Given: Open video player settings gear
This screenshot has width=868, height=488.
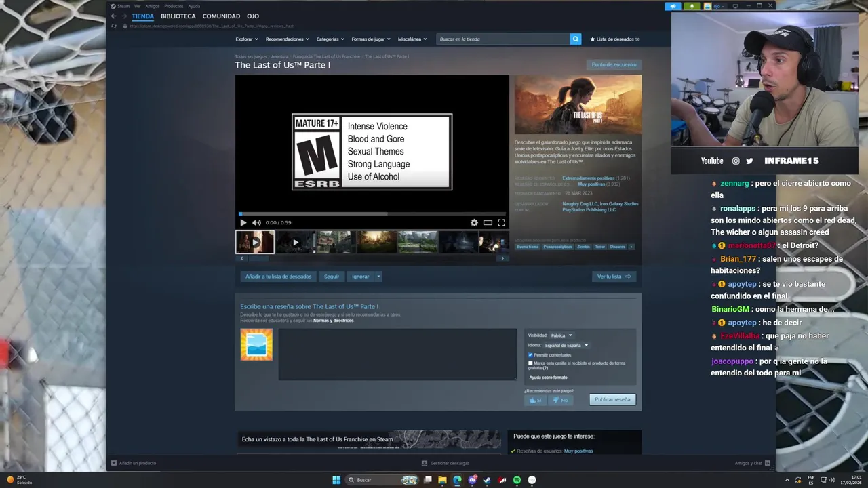Looking at the screenshot, I should (x=474, y=222).
